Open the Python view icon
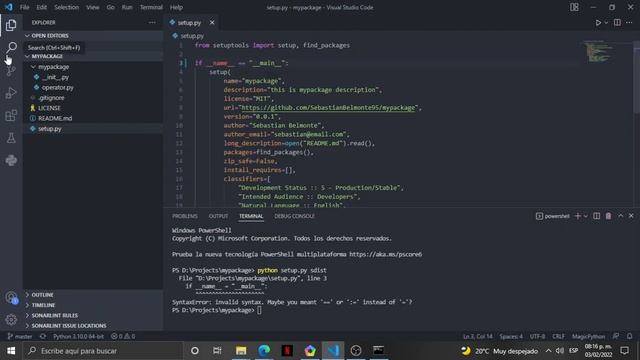This screenshot has width=640, height=360. 11,160
